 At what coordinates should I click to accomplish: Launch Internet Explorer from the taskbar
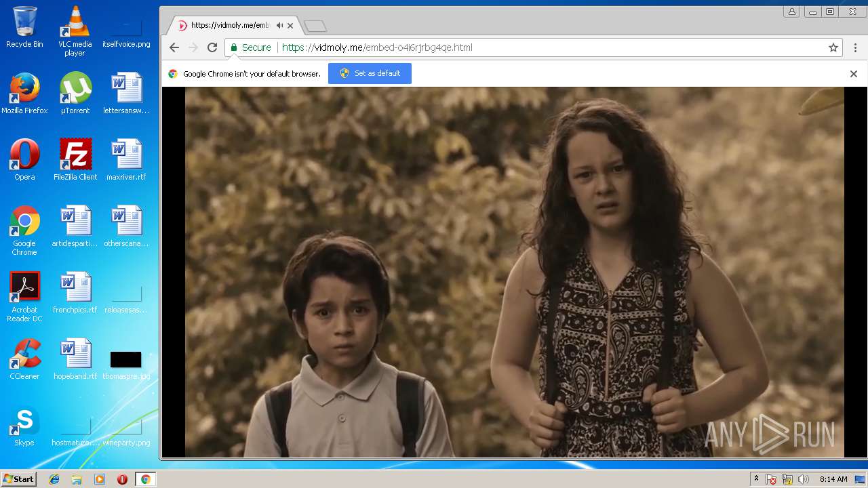click(54, 479)
